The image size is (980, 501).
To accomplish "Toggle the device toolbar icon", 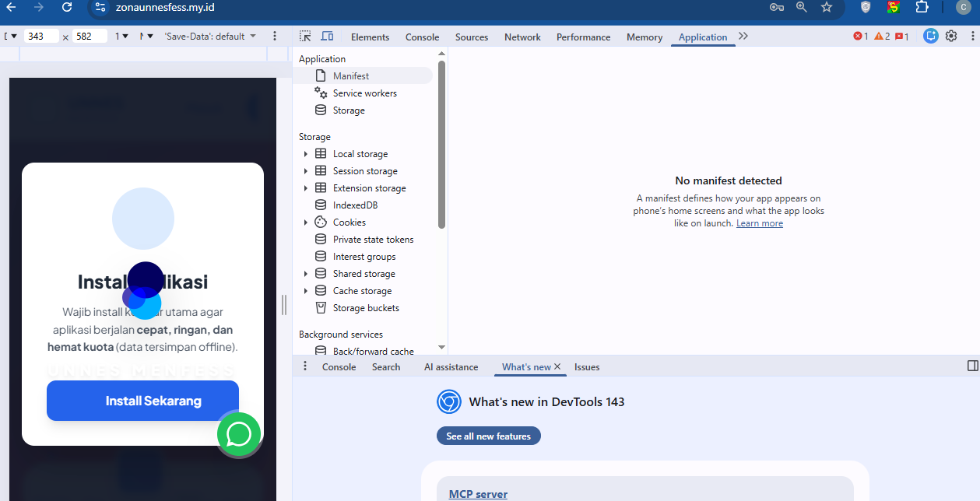I will coord(327,37).
